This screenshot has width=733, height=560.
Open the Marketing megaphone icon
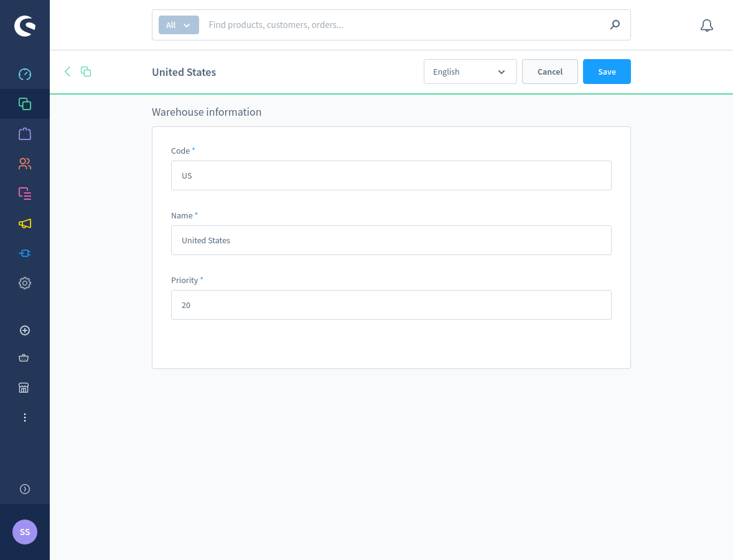25,223
